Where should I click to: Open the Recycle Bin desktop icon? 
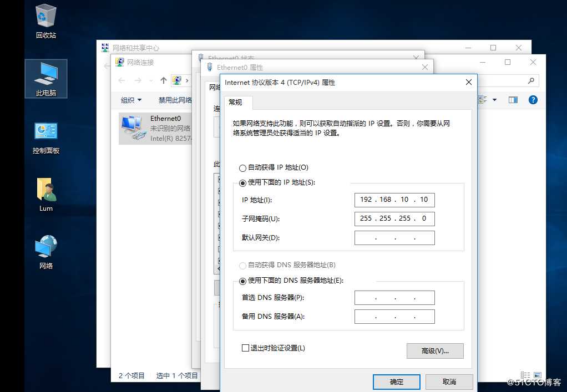tap(45, 21)
